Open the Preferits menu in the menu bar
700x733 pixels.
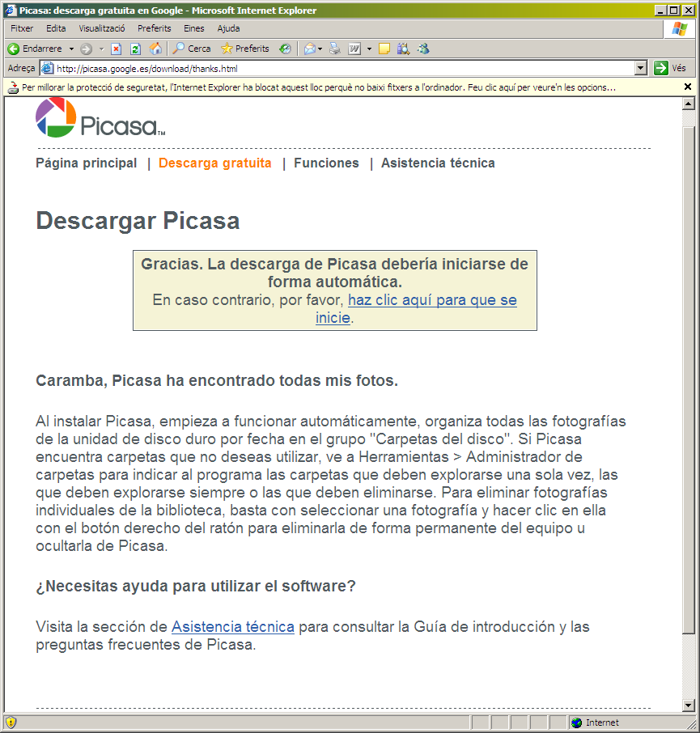coord(155,28)
